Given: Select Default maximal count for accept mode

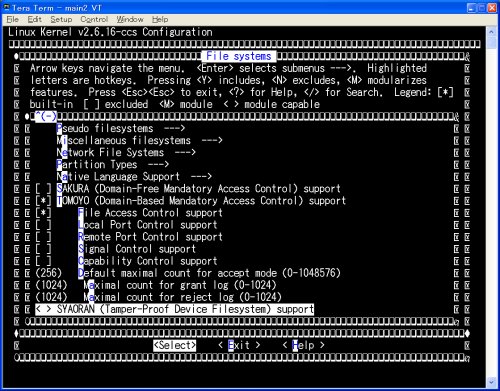Looking at the screenshot, I should [x=209, y=273].
